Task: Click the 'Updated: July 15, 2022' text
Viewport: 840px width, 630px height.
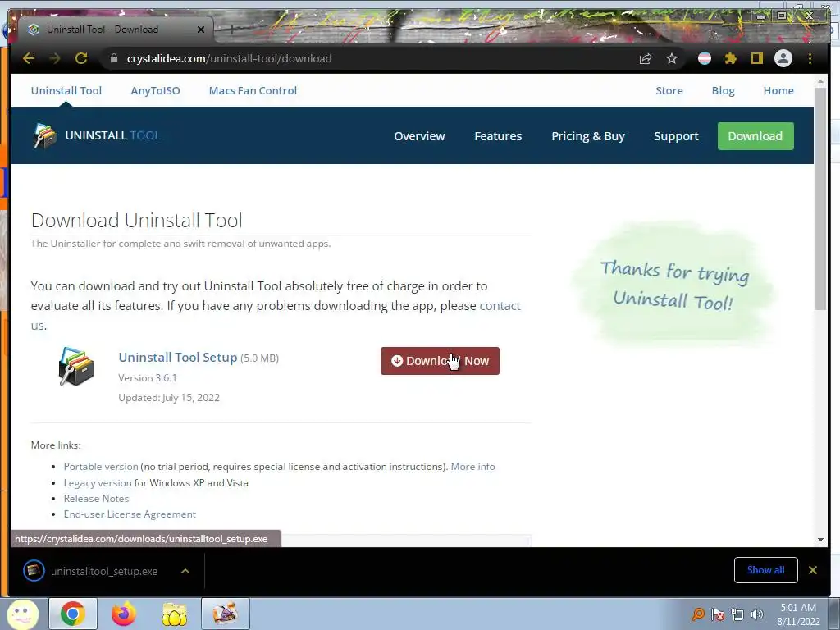Action: (x=169, y=398)
